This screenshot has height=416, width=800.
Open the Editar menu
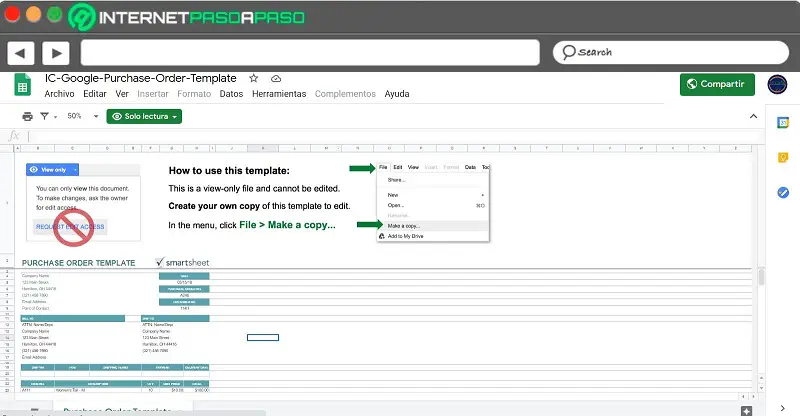coord(95,94)
